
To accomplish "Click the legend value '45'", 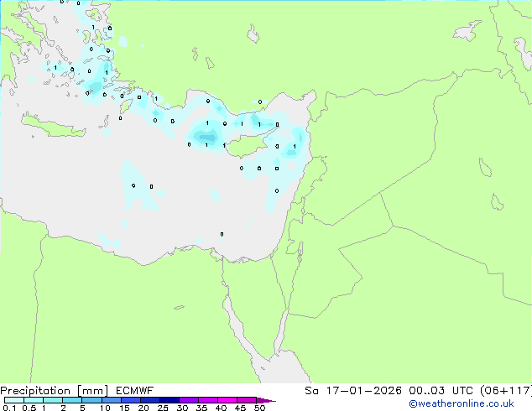I will pyautogui.click(x=240, y=408).
